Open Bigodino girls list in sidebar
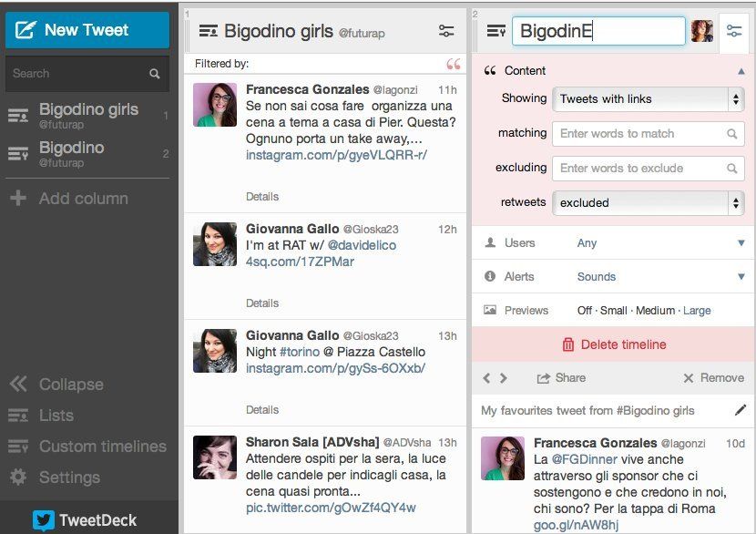 (x=87, y=115)
